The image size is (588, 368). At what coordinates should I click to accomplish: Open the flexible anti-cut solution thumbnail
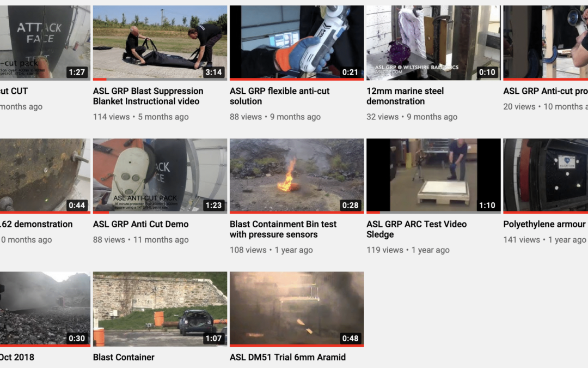[x=297, y=43]
